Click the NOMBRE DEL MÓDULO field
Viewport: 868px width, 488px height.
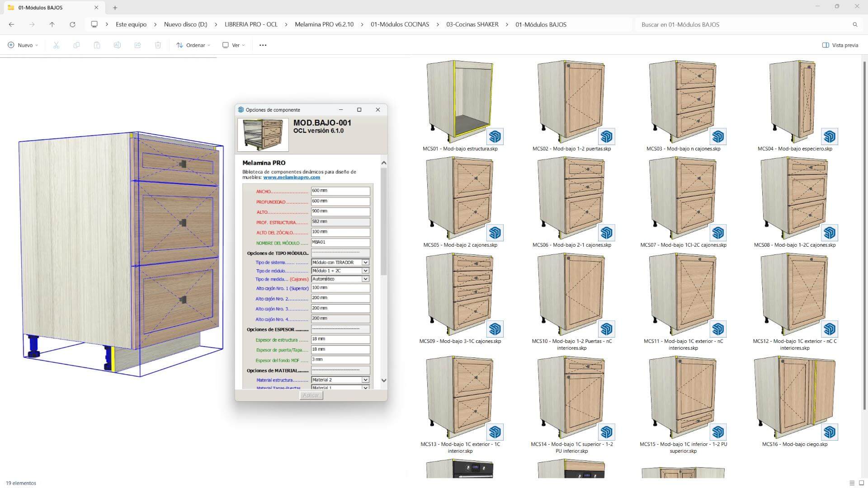pyautogui.click(x=340, y=242)
